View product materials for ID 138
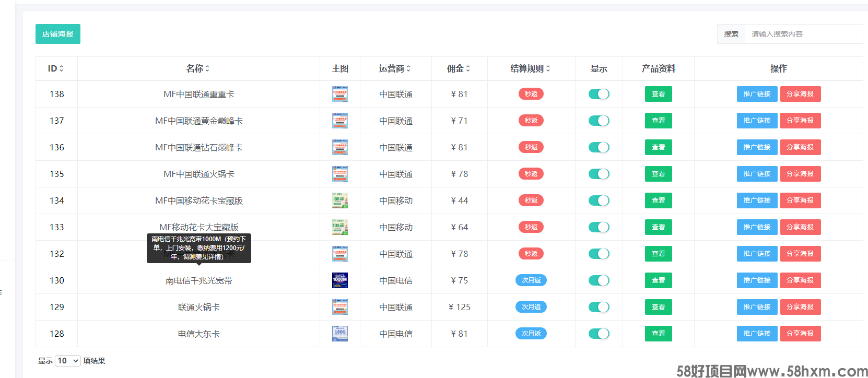The width and height of the screenshot is (868, 378). click(x=659, y=94)
